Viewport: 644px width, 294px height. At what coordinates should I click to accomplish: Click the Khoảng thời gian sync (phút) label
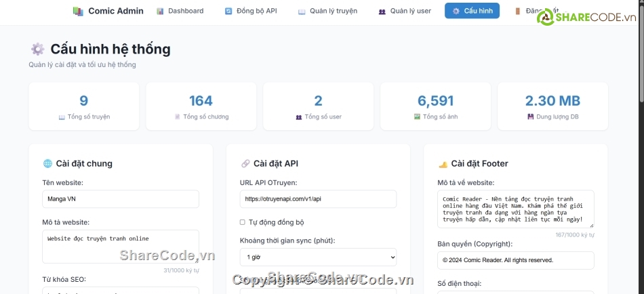pos(287,240)
